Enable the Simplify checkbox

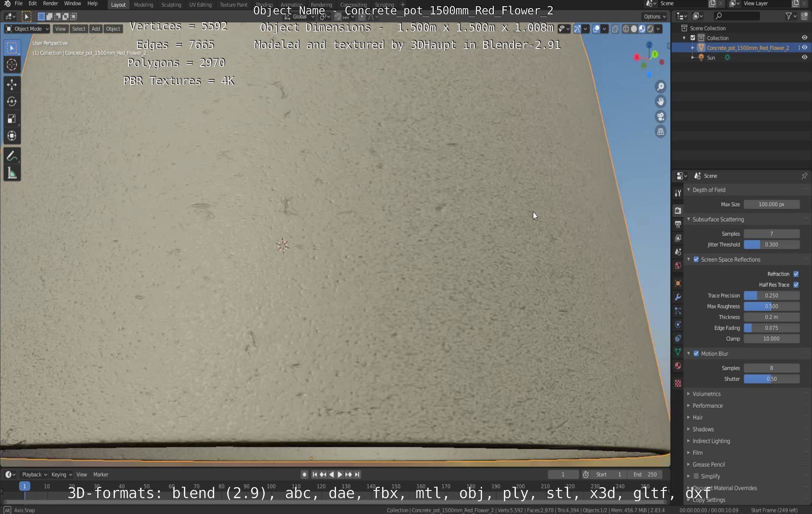coord(696,476)
